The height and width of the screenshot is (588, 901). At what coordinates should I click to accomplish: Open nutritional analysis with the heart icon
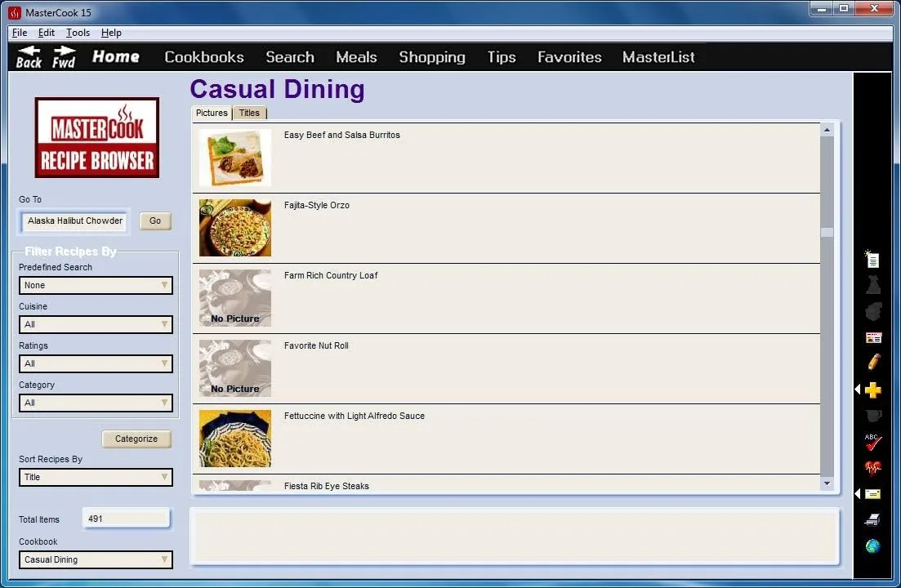(872, 467)
